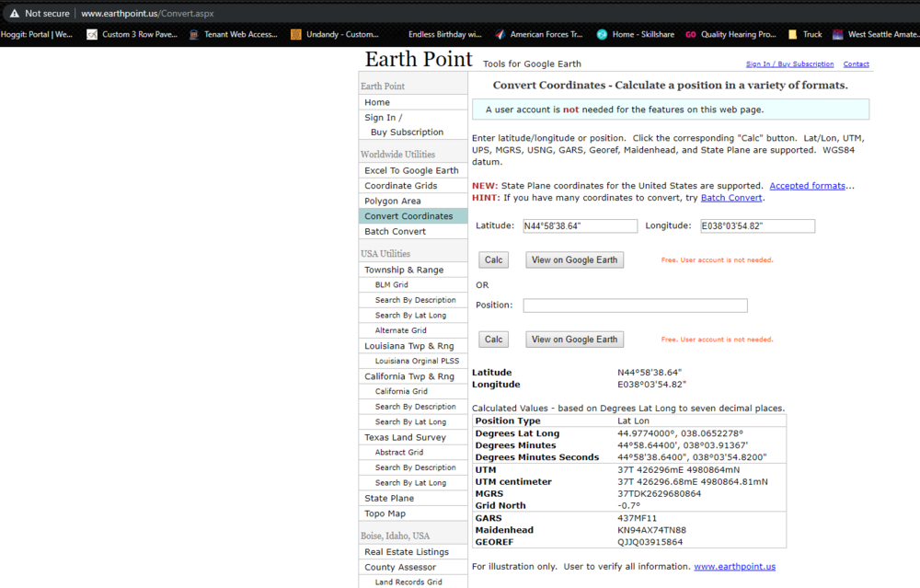Image resolution: width=920 pixels, height=588 pixels.
Task: Select GARS value 437MF11
Action: [x=637, y=518]
